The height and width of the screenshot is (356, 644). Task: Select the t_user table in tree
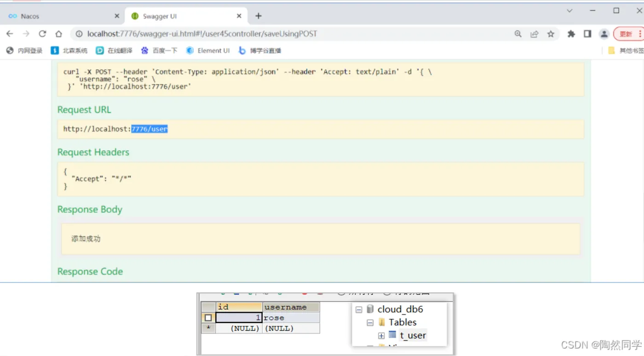[x=413, y=335]
